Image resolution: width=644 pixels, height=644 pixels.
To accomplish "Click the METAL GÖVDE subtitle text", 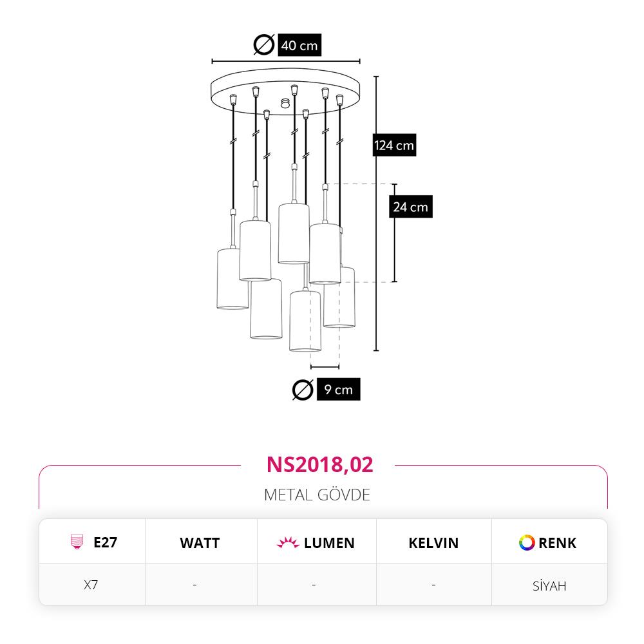I will 317,495.
